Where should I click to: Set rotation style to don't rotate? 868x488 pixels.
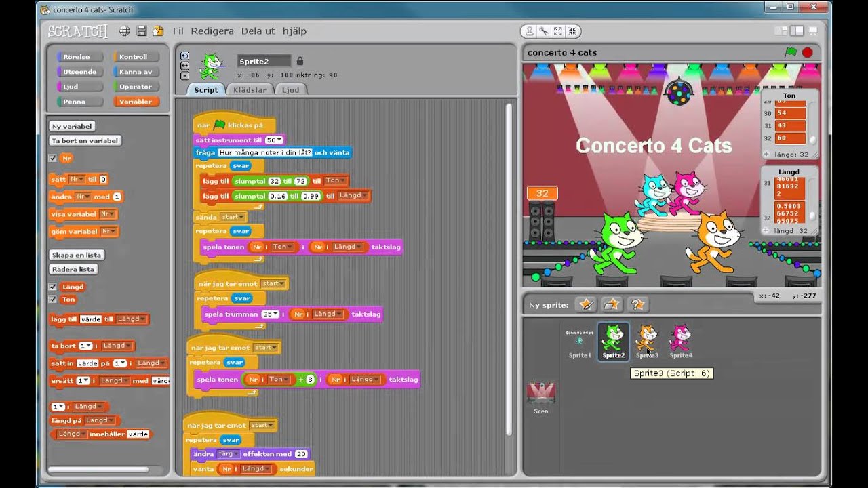(184, 76)
